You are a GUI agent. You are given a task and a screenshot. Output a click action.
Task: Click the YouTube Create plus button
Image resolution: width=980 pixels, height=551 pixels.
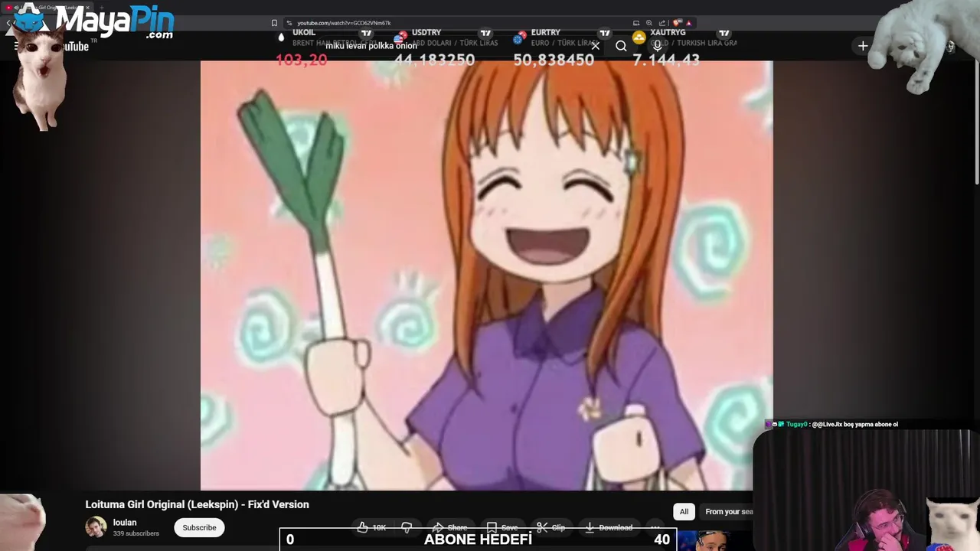coord(863,46)
